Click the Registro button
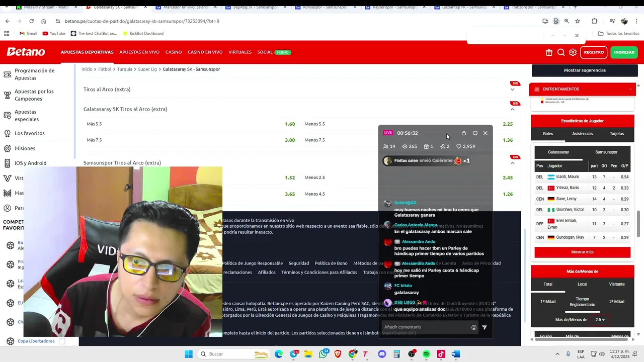 (594, 52)
